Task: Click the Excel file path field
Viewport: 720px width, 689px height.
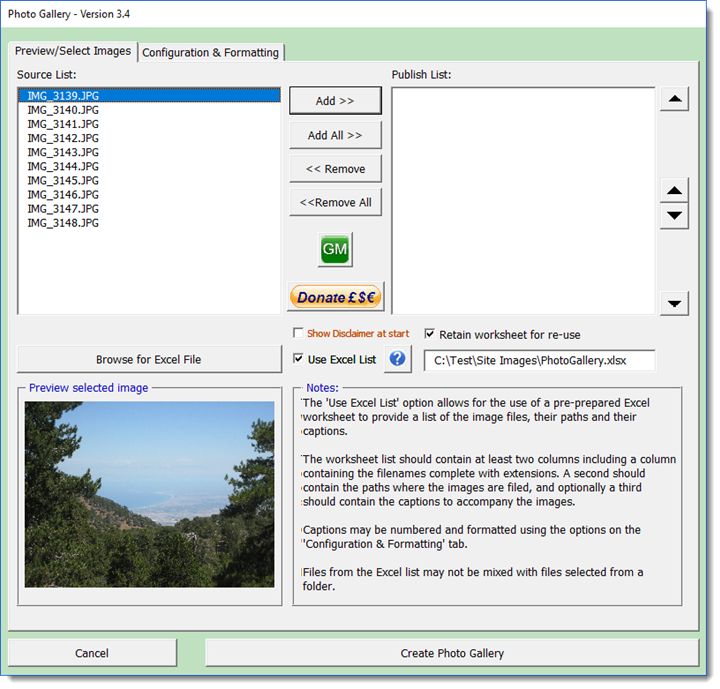Action: pyautogui.click(x=540, y=361)
